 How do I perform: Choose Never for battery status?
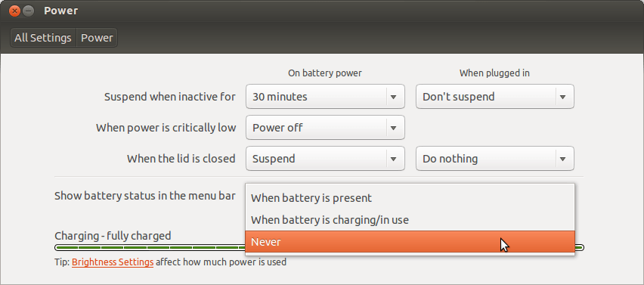[410, 241]
